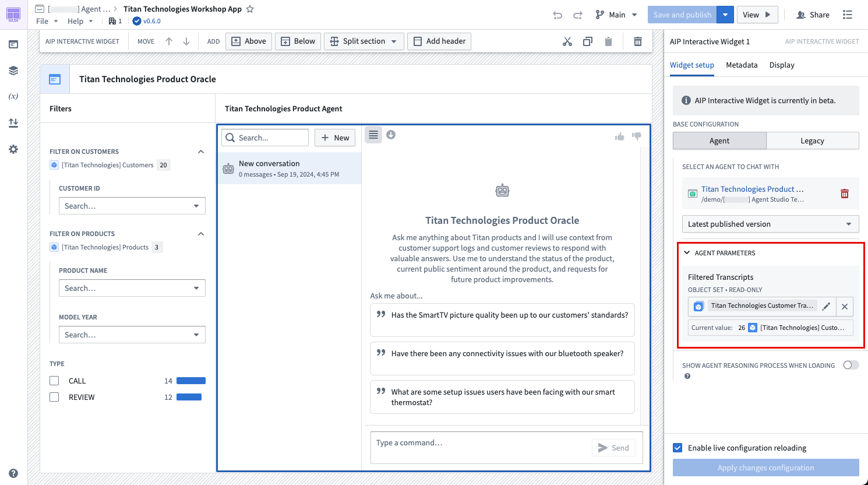Click the redo arrow icon
This screenshot has width=868, height=485.
pos(578,15)
